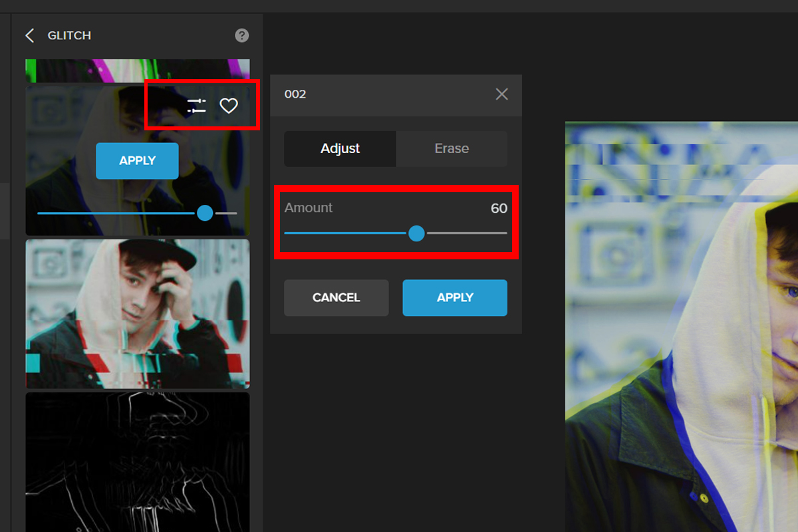
Task: Click the slider handle on the effect thumbnail
Action: point(205,213)
